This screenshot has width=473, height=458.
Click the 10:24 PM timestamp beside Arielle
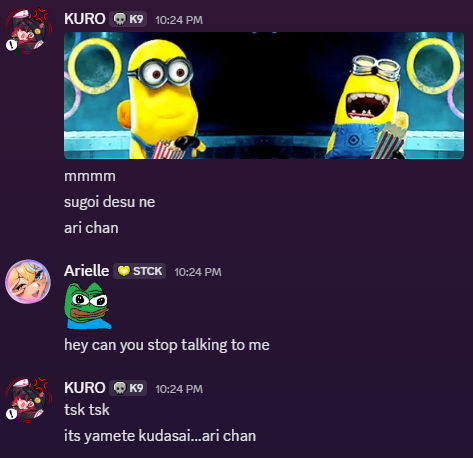(x=198, y=272)
